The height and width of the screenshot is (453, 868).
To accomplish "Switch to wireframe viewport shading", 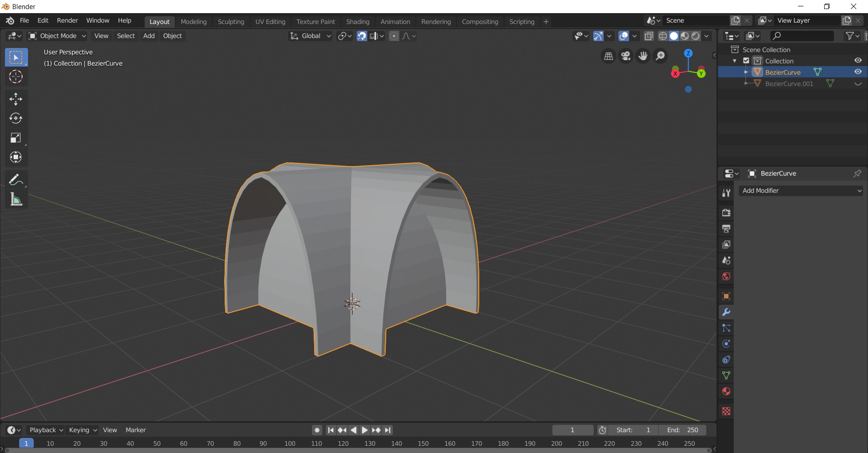I will [663, 36].
